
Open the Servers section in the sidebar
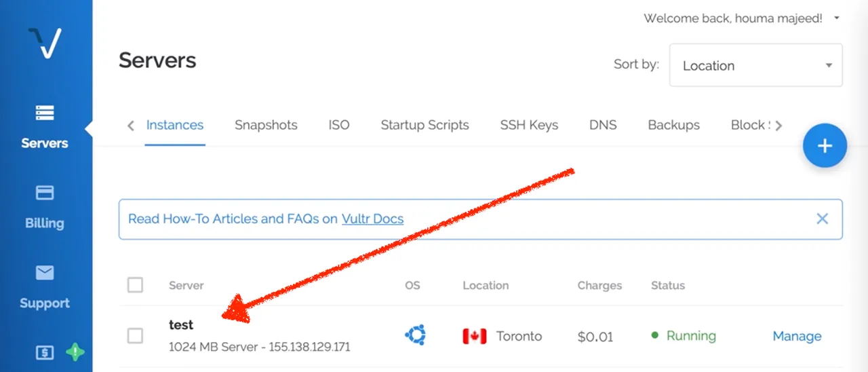(x=45, y=127)
